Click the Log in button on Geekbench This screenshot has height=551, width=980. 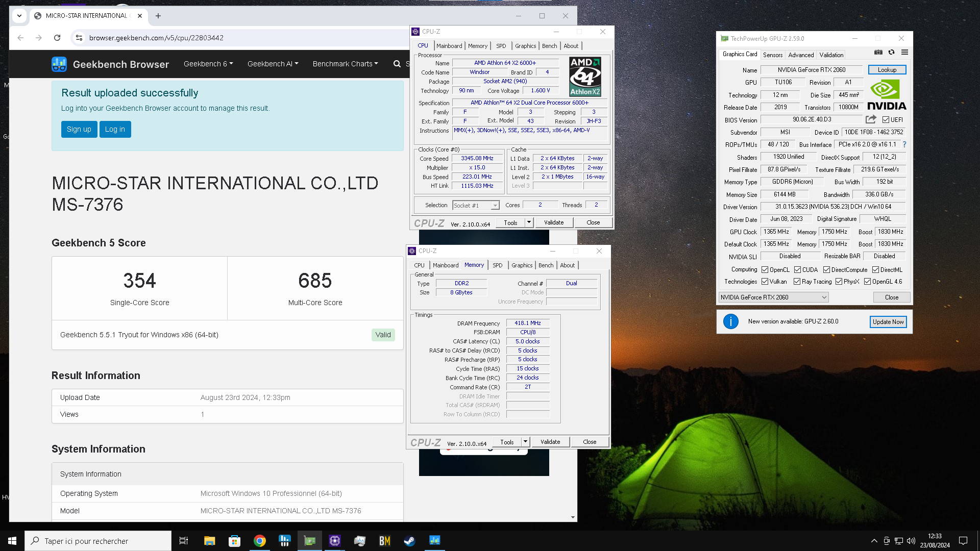(x=115, y=129)
